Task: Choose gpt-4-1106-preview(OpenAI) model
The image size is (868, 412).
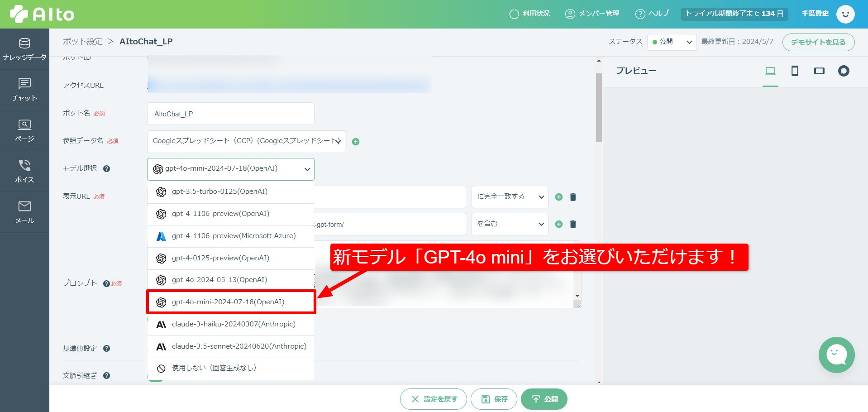Action: [231, 214]
